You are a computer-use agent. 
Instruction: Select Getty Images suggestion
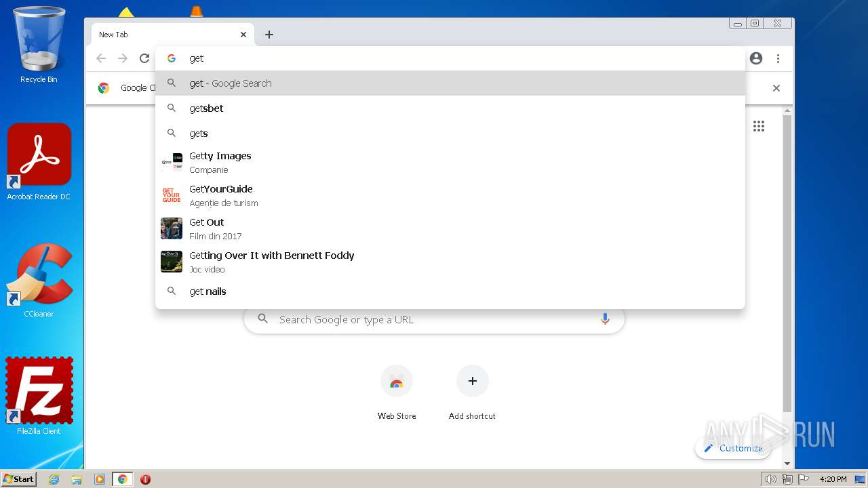pos(450,163)
